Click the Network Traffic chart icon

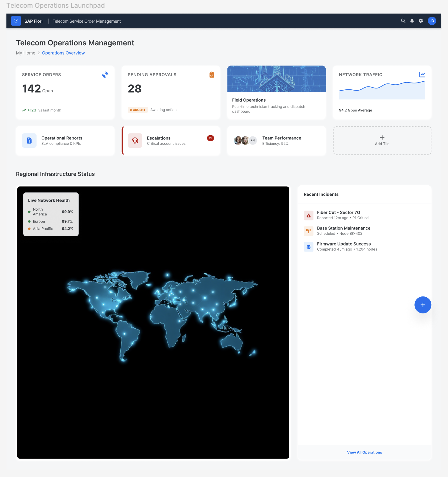coord(422,75)
